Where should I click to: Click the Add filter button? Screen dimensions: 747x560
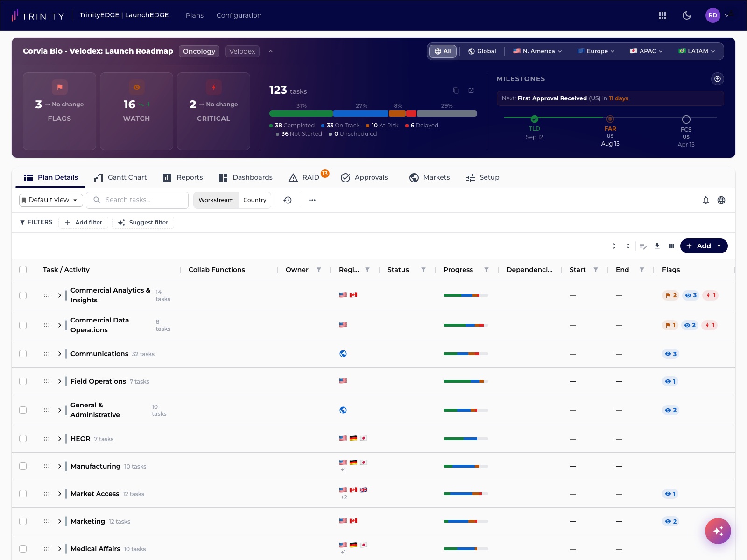pos(83,223)
